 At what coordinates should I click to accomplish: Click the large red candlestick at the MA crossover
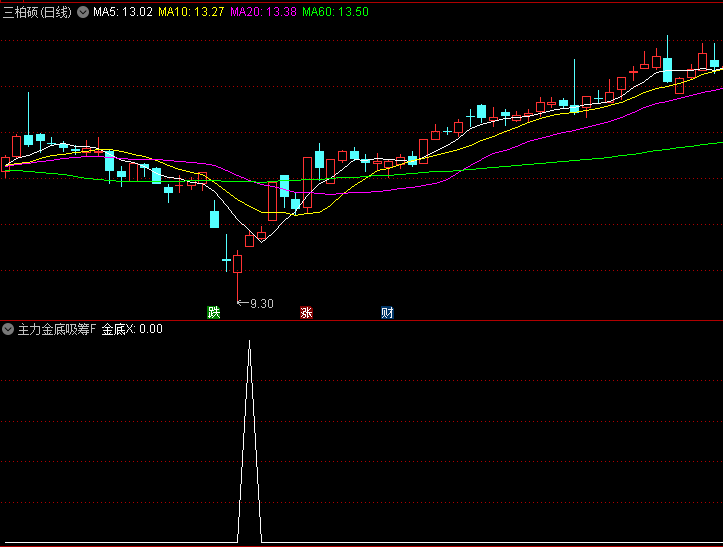[x=272, y=201]
